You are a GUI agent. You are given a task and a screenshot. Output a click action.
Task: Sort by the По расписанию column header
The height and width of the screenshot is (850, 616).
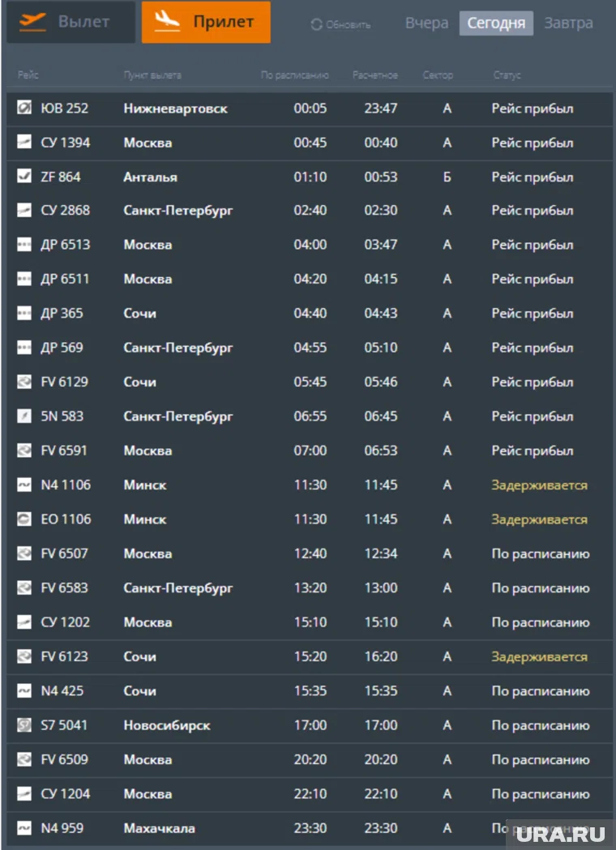295,75
